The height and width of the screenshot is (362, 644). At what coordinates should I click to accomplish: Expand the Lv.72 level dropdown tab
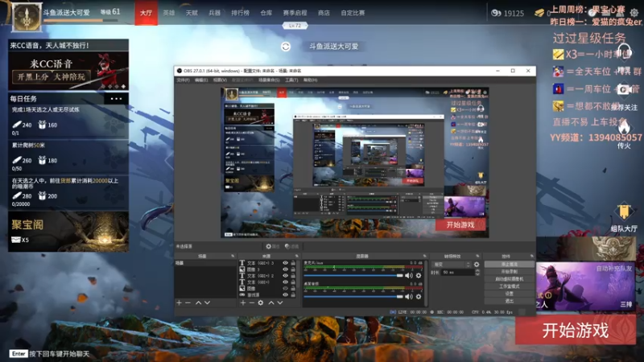coord(295,26)
